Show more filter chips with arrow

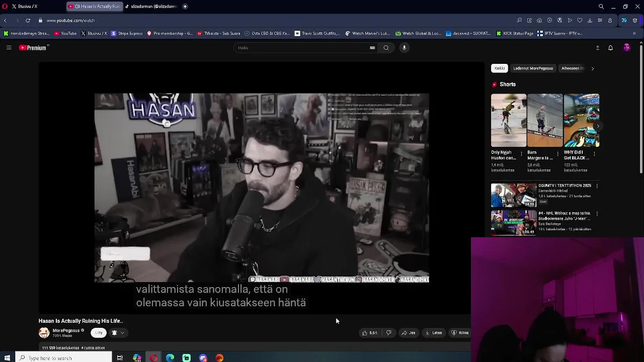[592, 68]
